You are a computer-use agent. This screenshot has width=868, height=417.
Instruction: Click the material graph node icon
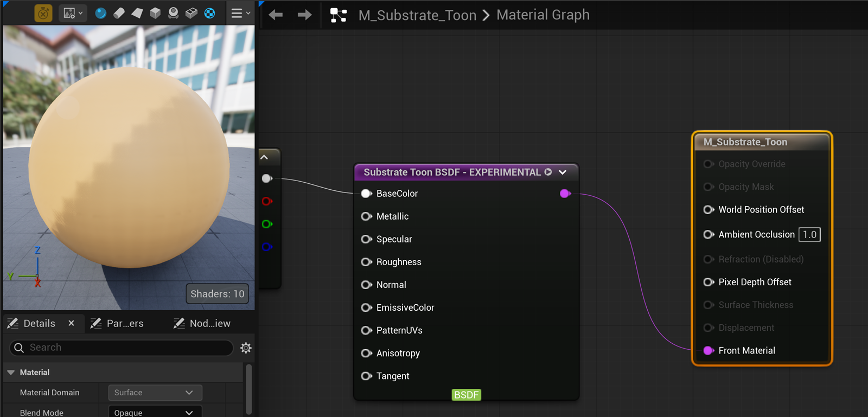(339, 15)
